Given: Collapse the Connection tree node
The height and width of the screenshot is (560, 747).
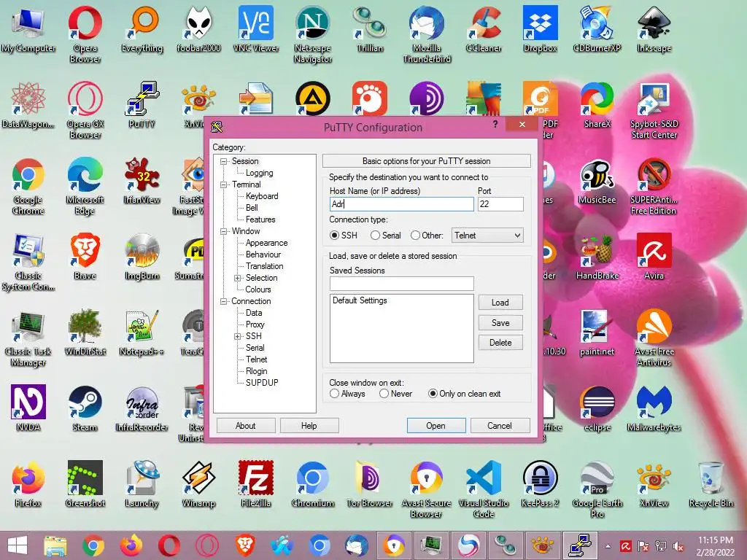Looking at the screenshot, I should tap(223, 301).
